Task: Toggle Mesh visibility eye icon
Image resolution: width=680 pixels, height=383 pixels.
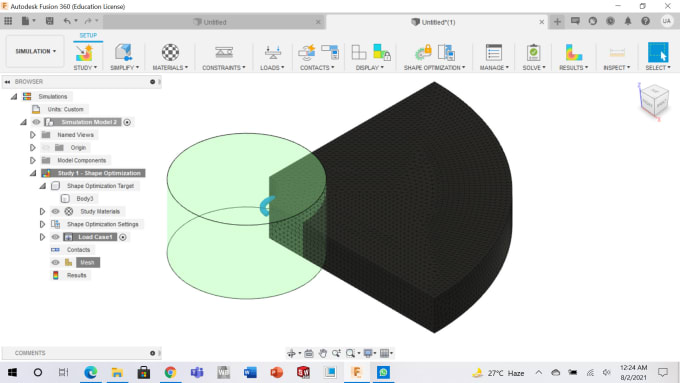Action: pyautogui.click(x=55, y=262)
